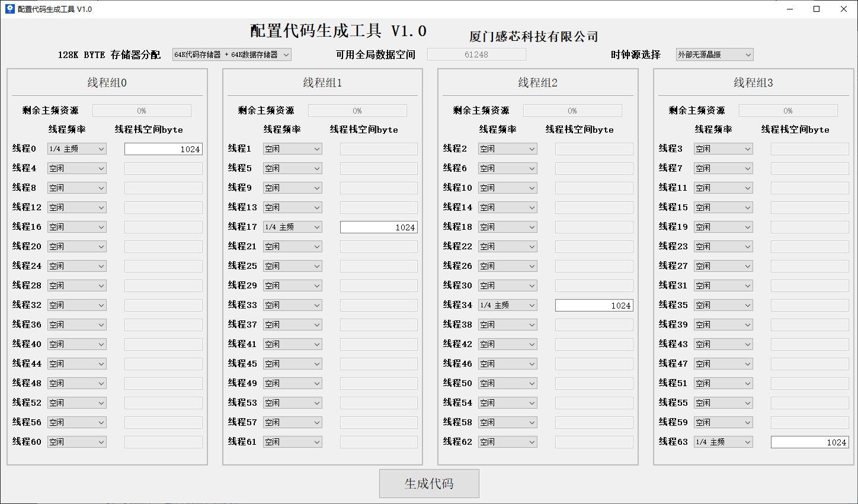Open the 线程15 frequency dropdown
Image resolution: width=858 pixels, height=504 pixels.
tap(723, 207)
